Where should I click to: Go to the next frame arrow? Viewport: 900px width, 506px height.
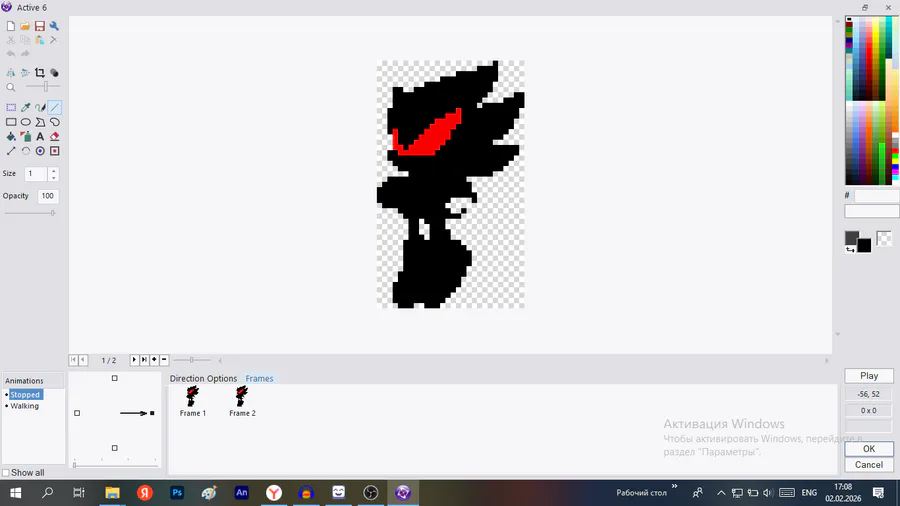pyautogui.click(x=134, y=360)
